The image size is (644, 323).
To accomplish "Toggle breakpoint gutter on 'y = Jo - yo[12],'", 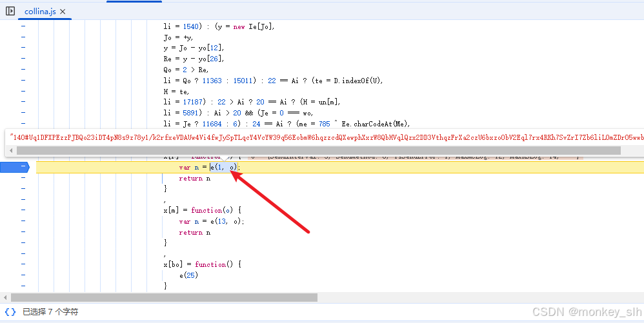I will 23,48.
